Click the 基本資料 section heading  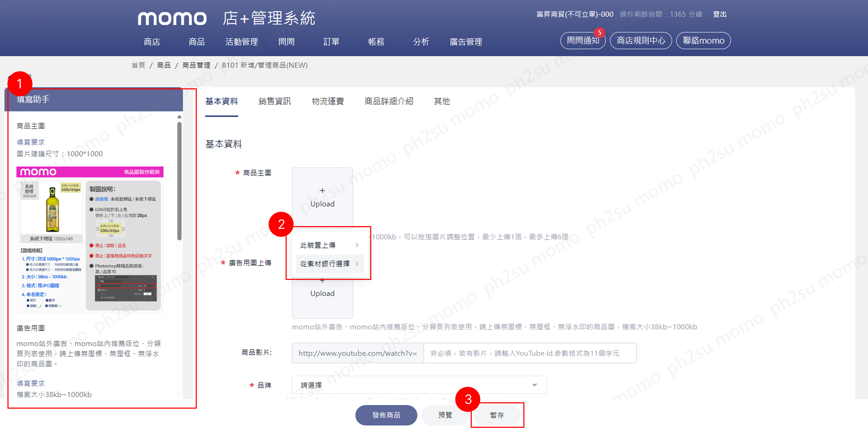(223, 144)
